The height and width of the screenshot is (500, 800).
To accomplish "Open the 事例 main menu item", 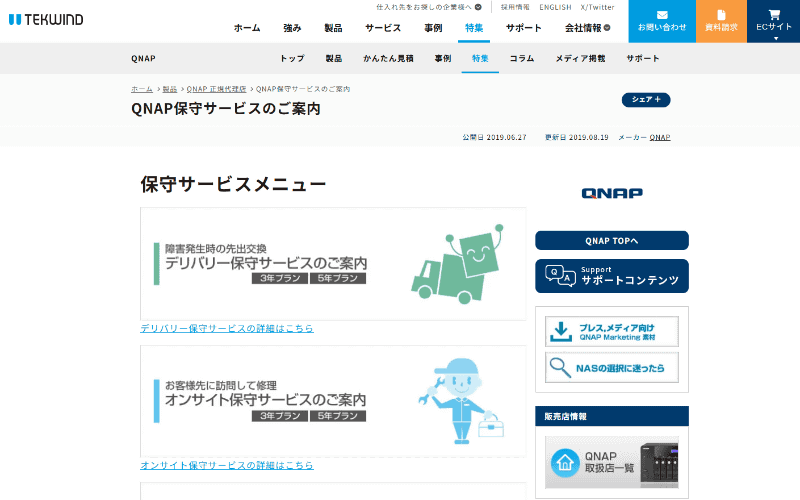I will 433,28.
